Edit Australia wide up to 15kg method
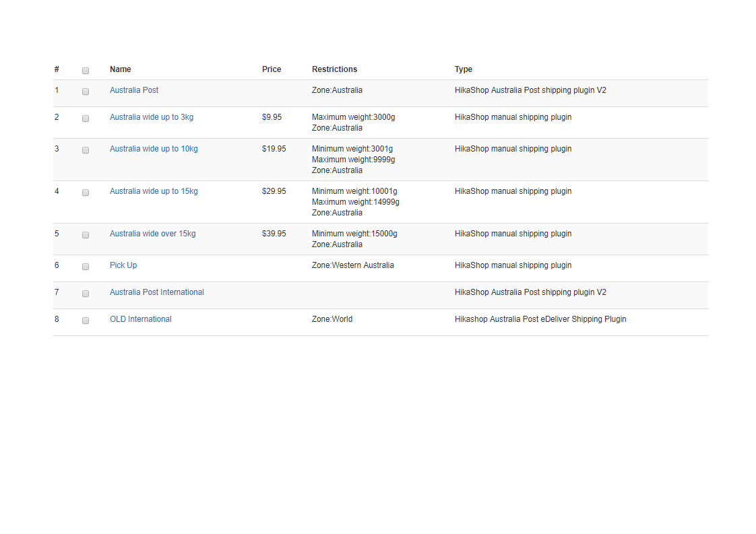The width and height of the screenshot is (756, 534). [154, 191]
